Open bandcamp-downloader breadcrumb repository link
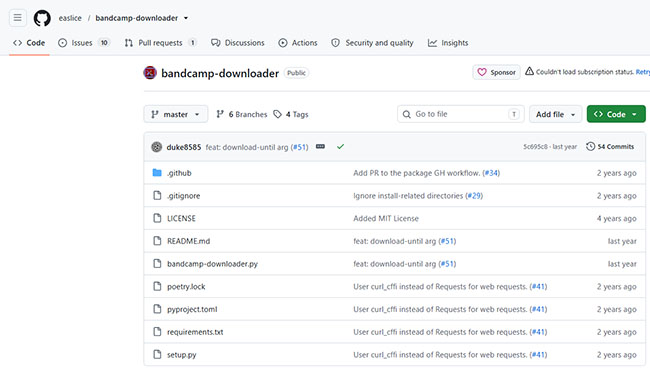The width and height of the screenshot is (650, 370). 136,18
